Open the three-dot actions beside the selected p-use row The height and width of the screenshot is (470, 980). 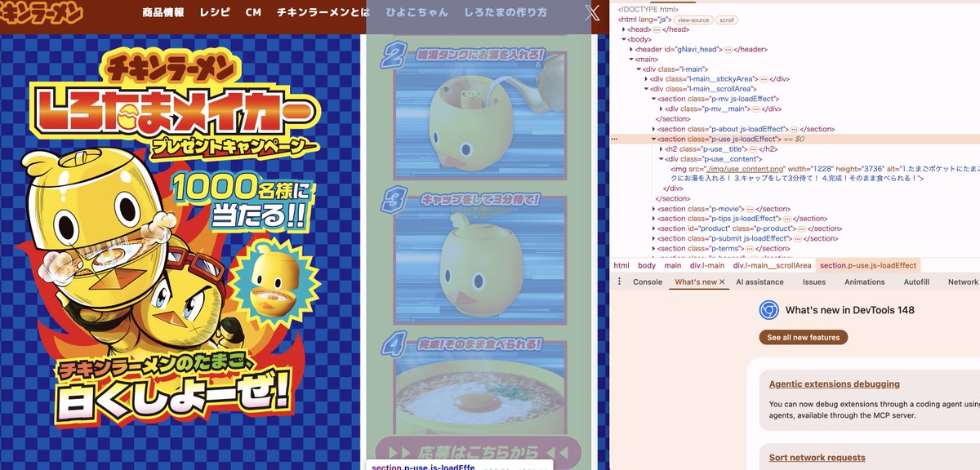coord(614,140)
